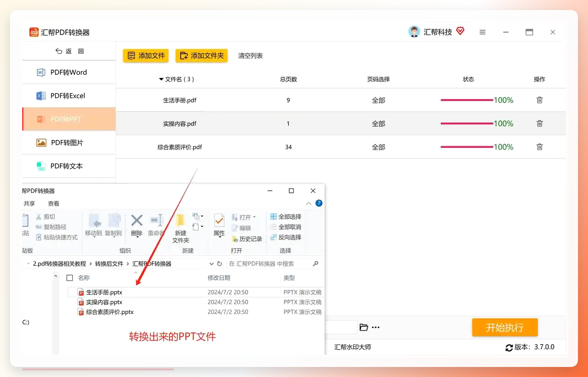
Task: Open the easy access dropdown in 新建 group
Action: tap(198, 227)
